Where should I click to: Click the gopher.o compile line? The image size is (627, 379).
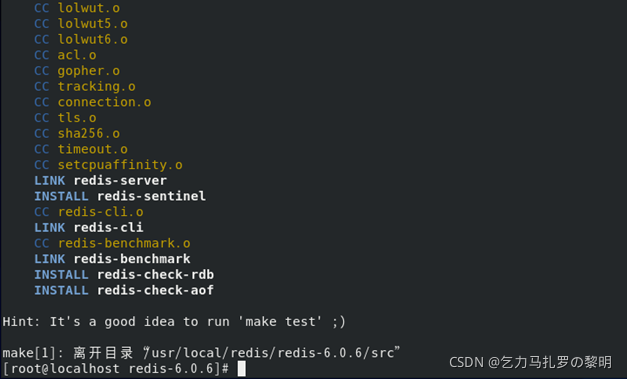pyautogui.click(x=77, y=71)
